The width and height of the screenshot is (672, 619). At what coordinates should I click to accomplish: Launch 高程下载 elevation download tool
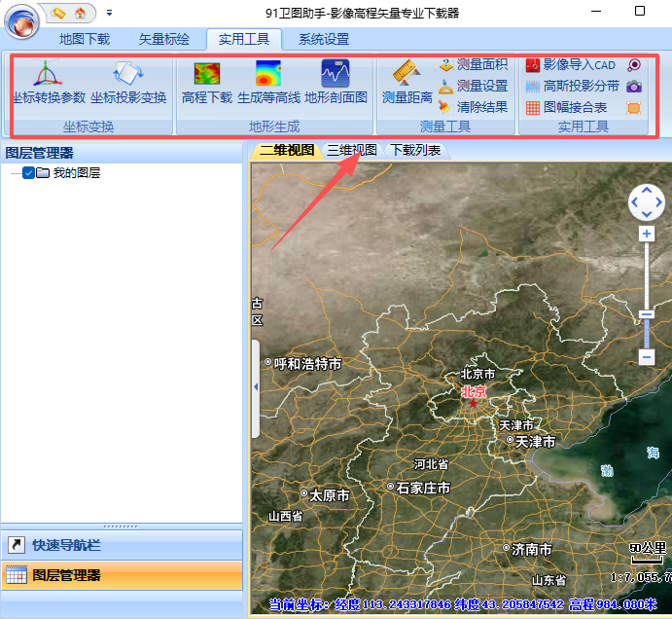[207, 82]
